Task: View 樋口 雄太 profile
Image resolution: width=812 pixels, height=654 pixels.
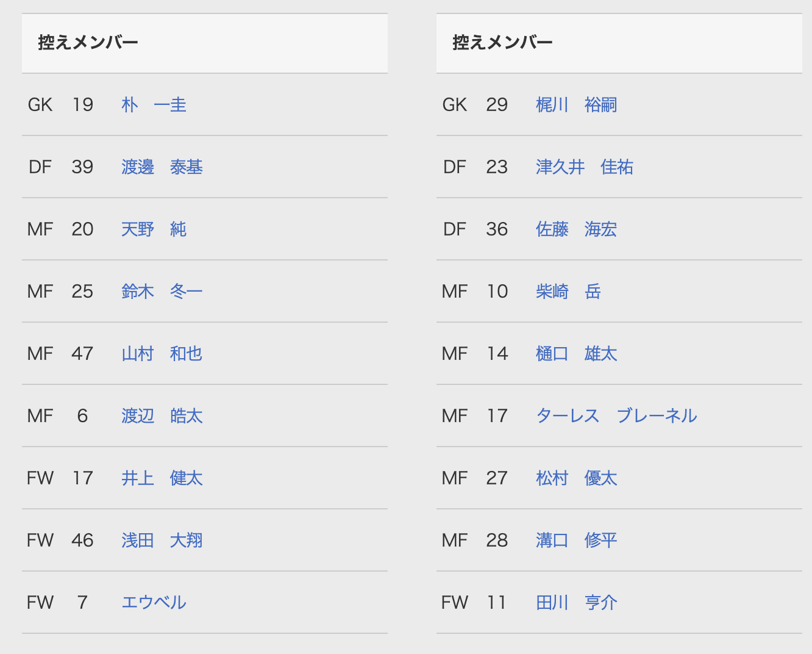Action: (576, 354)
